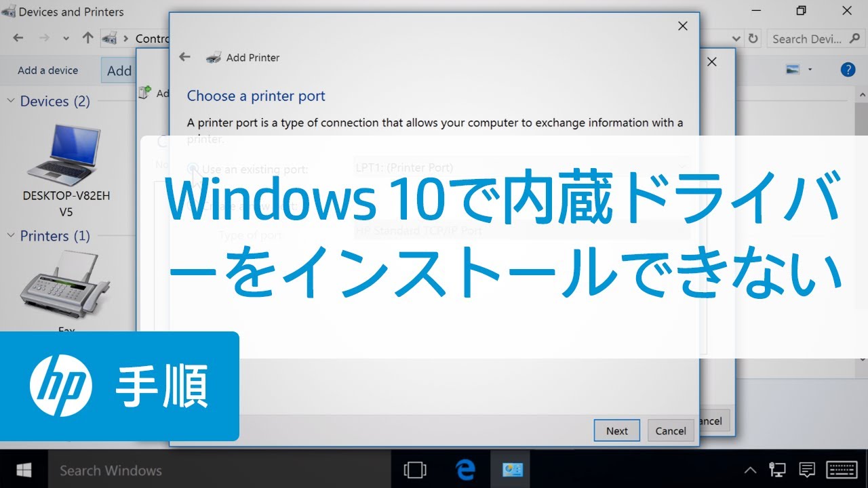Click Next in Add Printer wizard
Viewport: 868px width, 488px height.
[617, 430]
